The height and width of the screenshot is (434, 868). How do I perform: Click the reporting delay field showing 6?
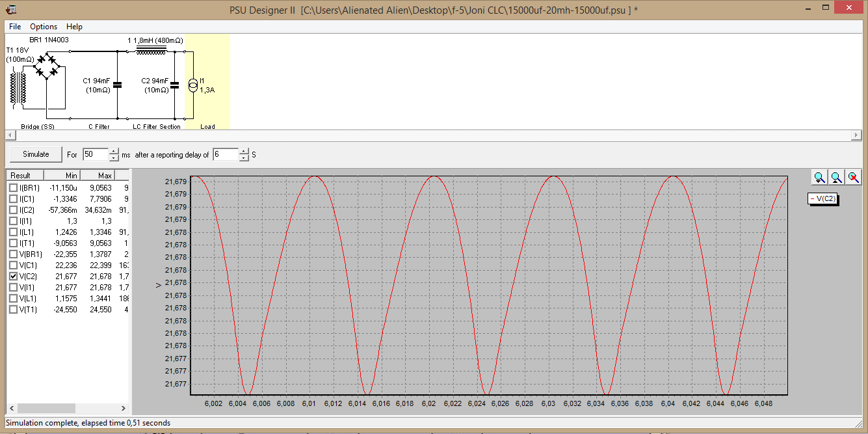click(226, 155)
